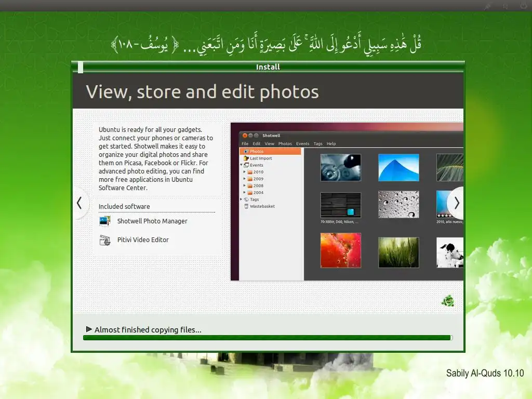Click the Shotwell window title text
The image size is (532, 399).
(271, 136)
